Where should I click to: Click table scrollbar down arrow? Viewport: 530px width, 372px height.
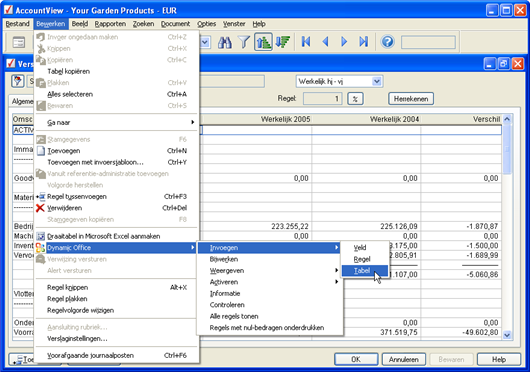click(x=507, y=335)
